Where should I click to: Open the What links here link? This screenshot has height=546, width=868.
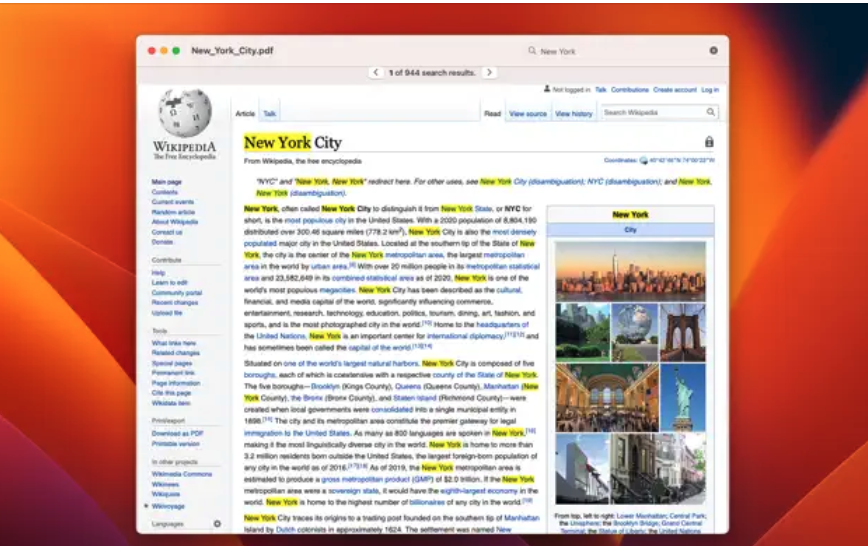point(174,343)
